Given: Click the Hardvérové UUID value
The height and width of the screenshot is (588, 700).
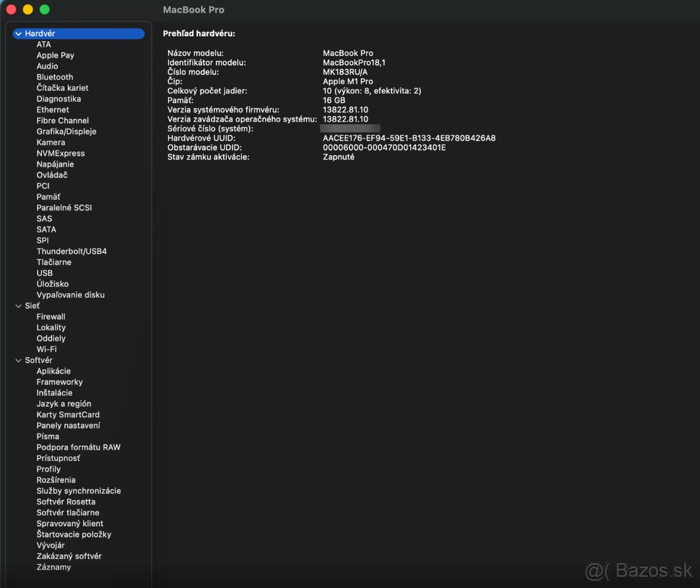Looking at the screenshot, I should pos(409,138).
